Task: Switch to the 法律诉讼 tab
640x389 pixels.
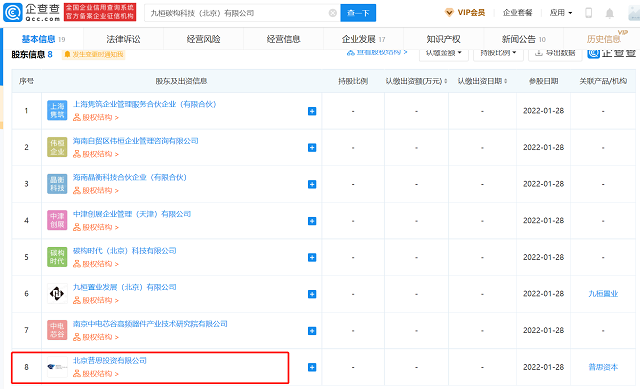Action: (123, 39)
